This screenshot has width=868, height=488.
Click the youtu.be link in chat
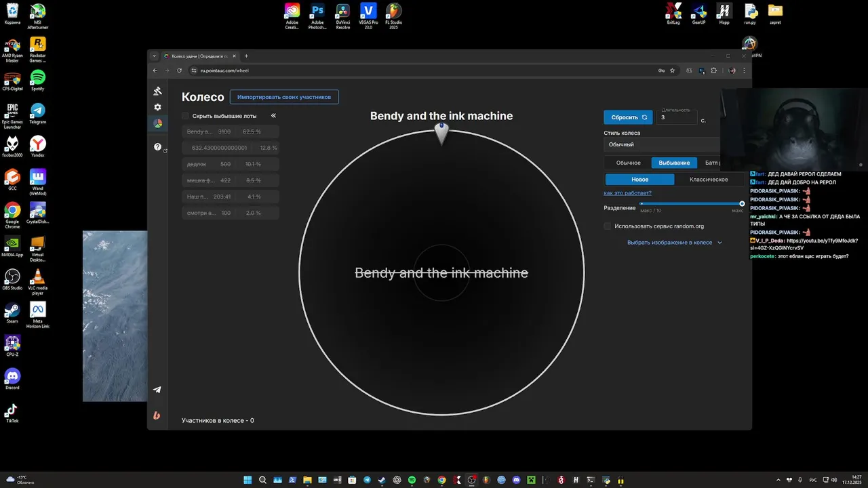click(x=804, y=244)
